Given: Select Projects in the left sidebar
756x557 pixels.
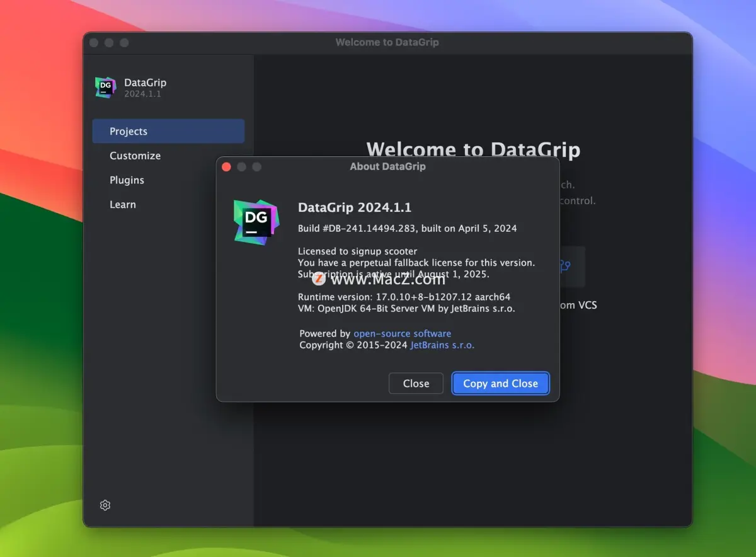Looking at the screenshot, I should 129,131.
